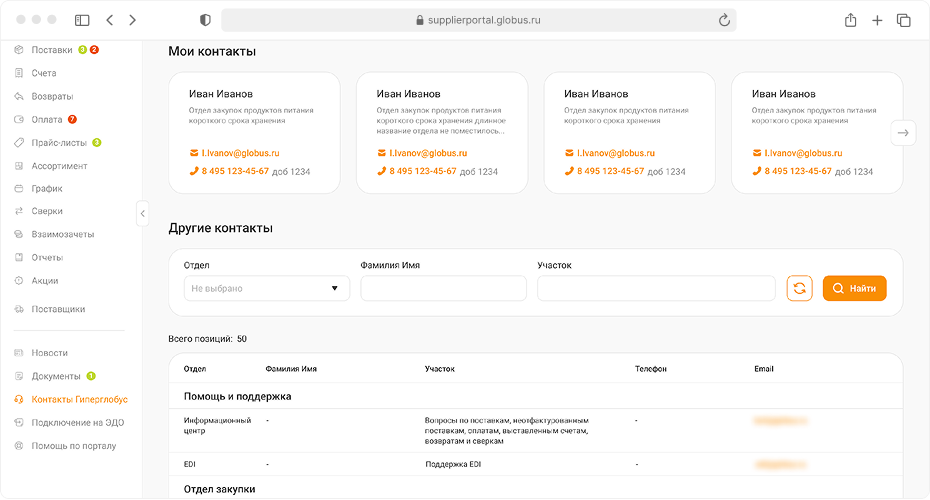Open the Отдел dropdown

267,288
